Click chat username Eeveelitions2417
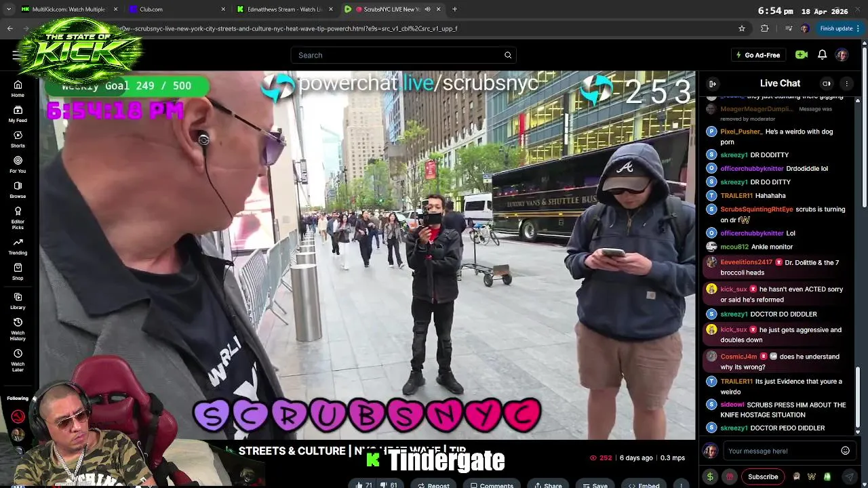 click(746, 262)
